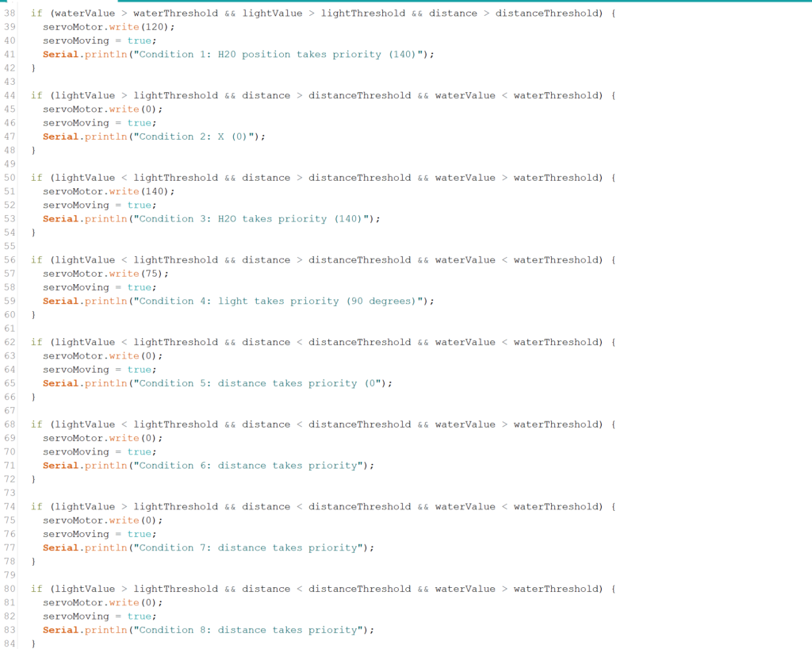Click the servoMotor.write(140); statement
Image resolution: width=812 pixels, height=649 pixels.
coord(109,192)
